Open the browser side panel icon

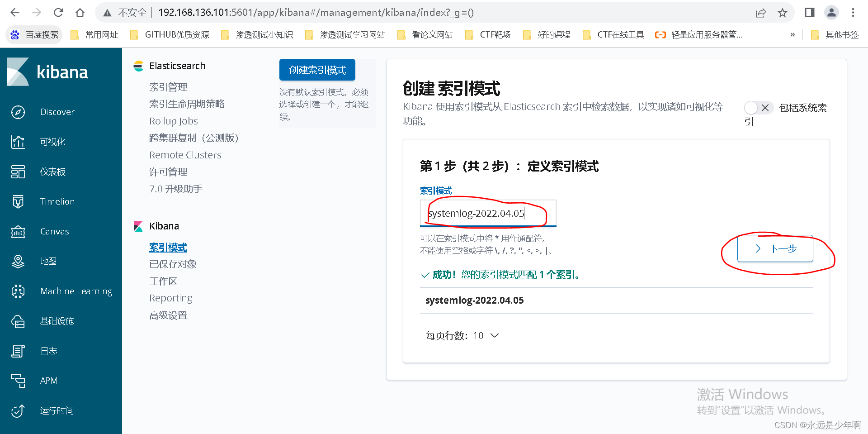[810, 13]
